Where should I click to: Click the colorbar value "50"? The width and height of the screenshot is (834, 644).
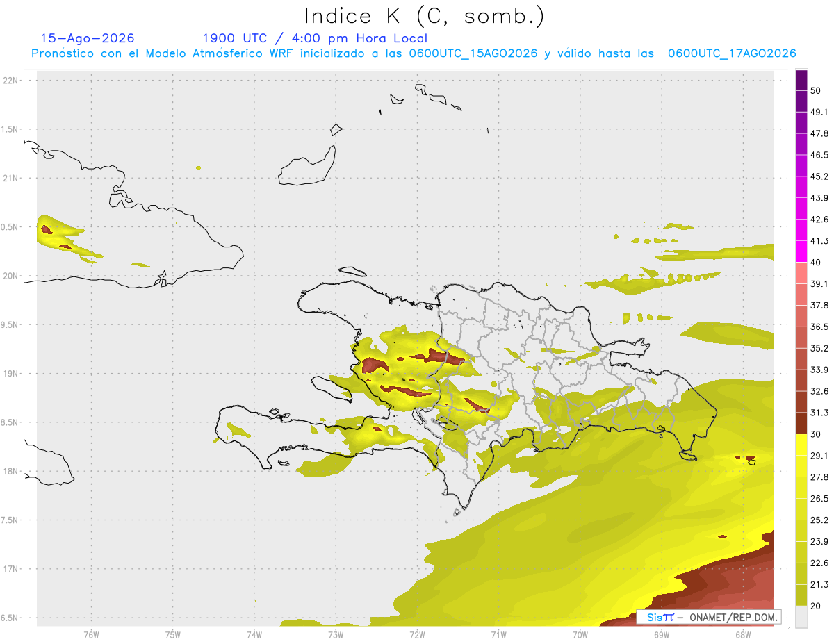816,90
